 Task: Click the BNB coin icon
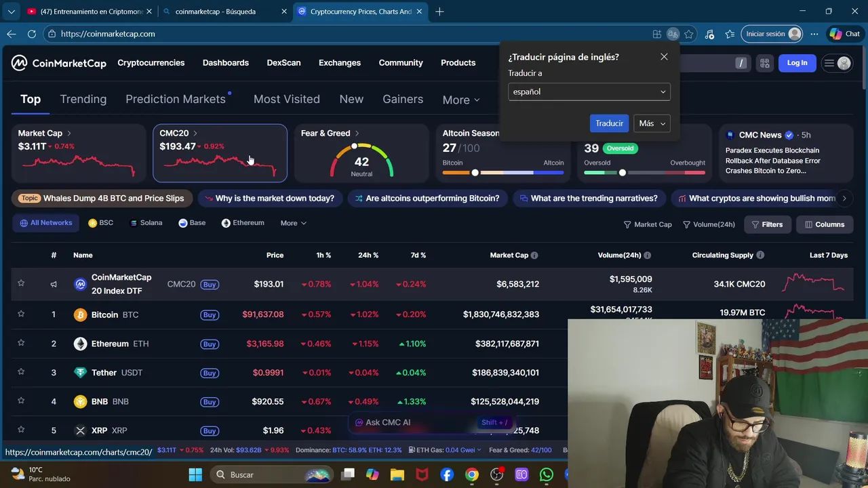(80, 401)
